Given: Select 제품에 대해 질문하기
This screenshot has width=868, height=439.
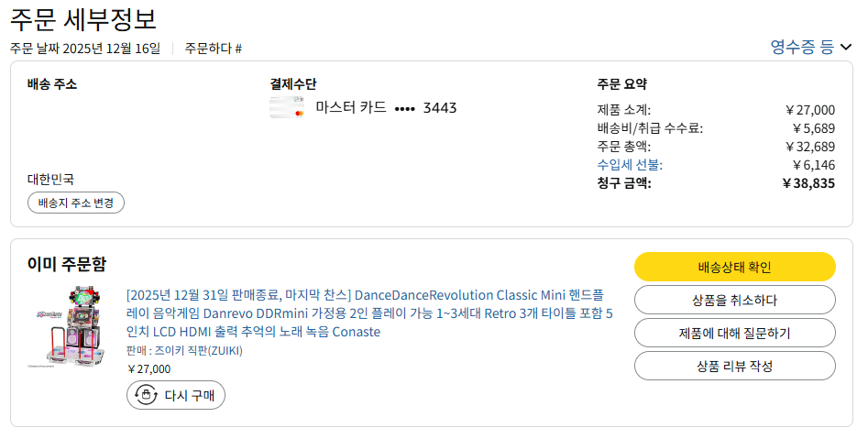Looking at the screenshot, I should point(734,333).
